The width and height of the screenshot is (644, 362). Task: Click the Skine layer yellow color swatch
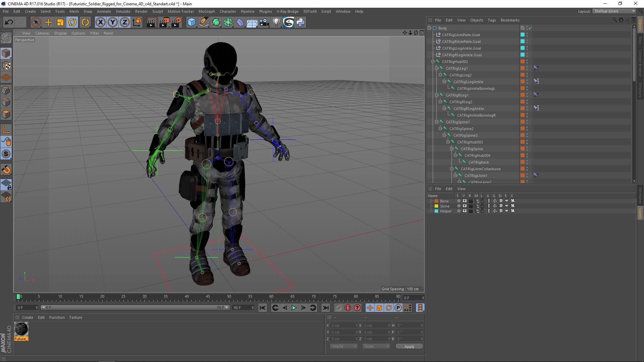[x=436, y=206]
